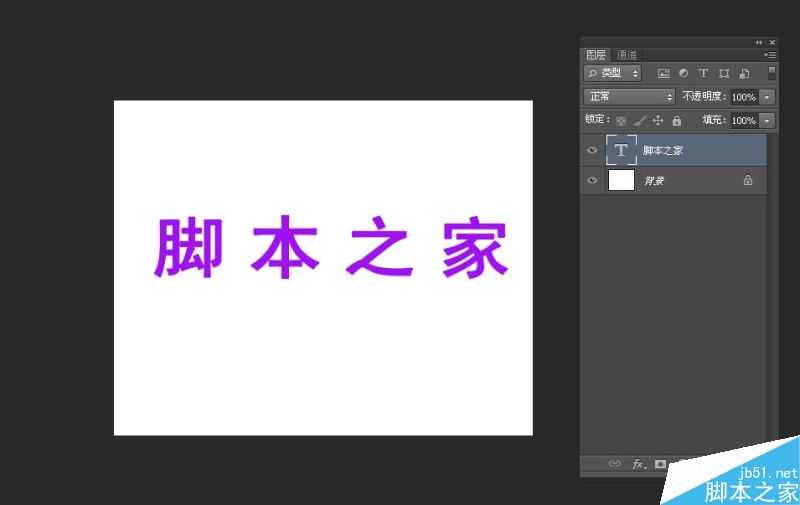Filter layers by pixel layer icon
Screen dimensions: 800x505
click(664, 73)
